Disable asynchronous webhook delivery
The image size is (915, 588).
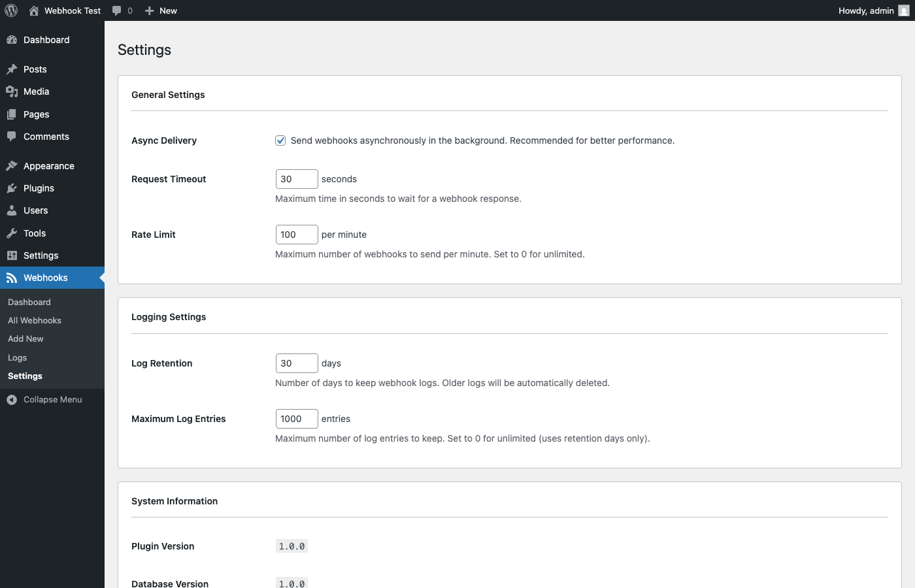[x=280, y=140]
